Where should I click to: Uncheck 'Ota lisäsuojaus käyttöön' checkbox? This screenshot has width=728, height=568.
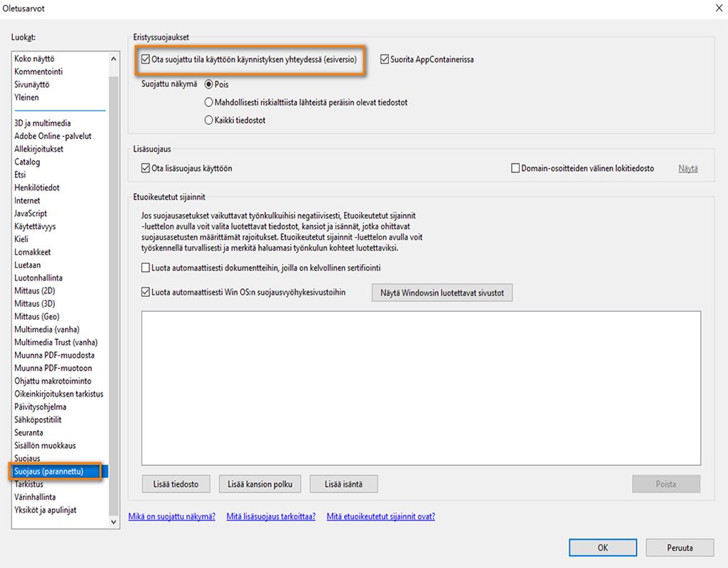(146, 168)
